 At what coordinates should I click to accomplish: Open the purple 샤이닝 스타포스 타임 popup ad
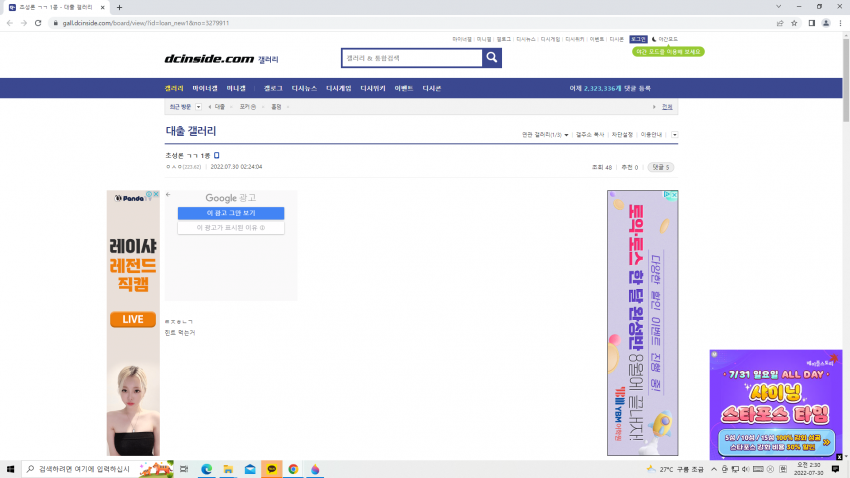pyautogui.click(x=776, y=405)
